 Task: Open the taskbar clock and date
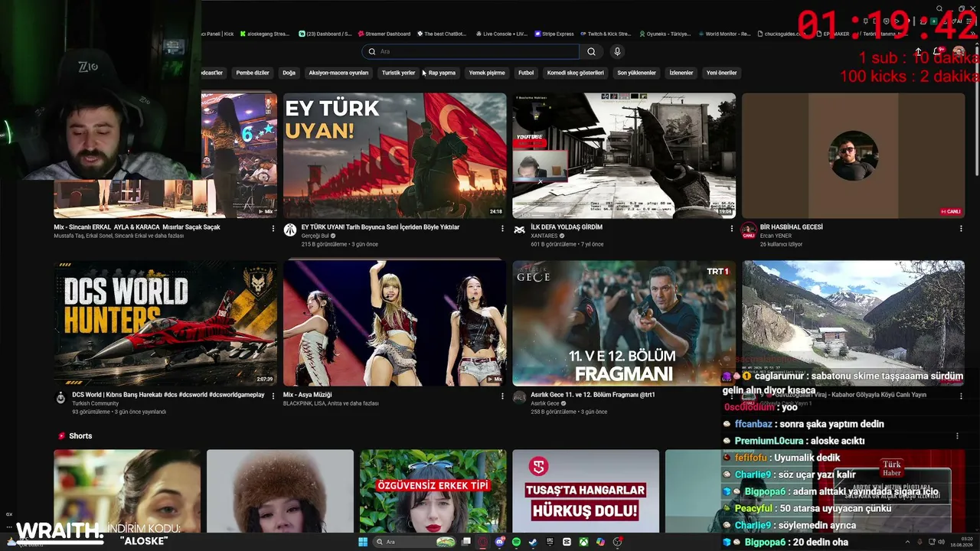[x=963, y=542]
